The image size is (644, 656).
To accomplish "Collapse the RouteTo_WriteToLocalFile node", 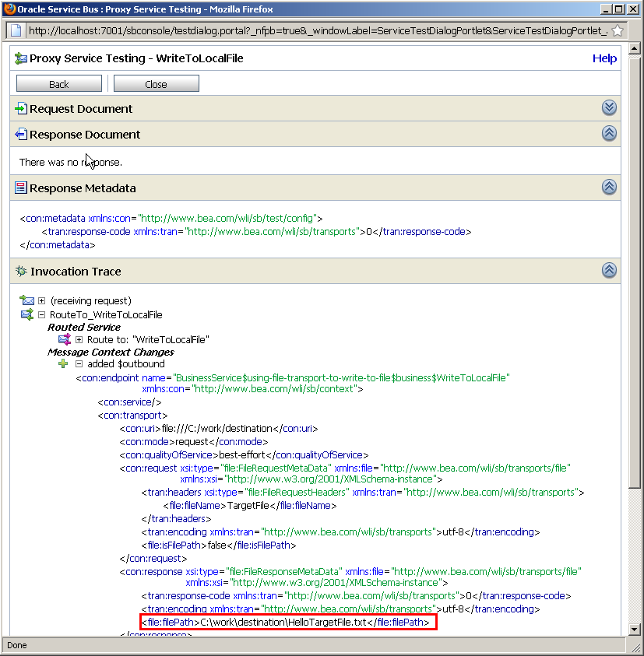I will click(41, 314).
